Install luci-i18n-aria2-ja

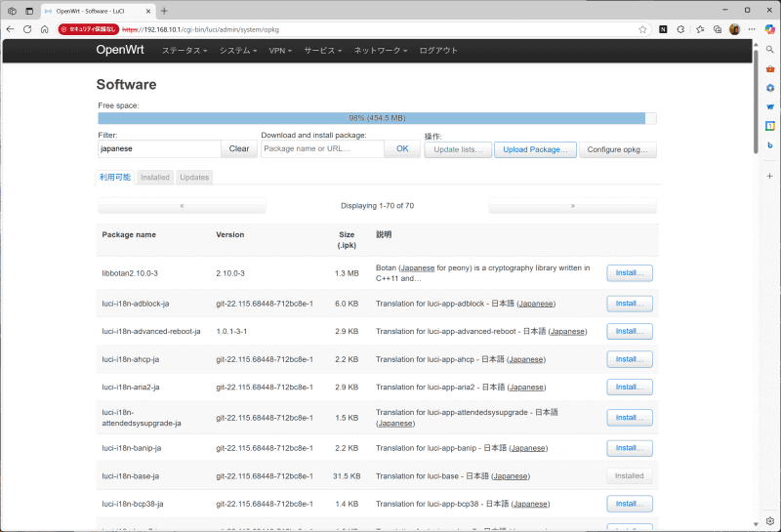(x=630, y=388)
